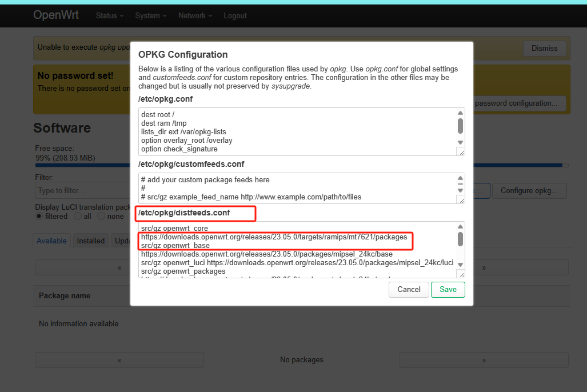Dismiss the opkg update error notice
Image resolution: width=587 pixels, height=392 pixels.
click(x=544, y=49)
